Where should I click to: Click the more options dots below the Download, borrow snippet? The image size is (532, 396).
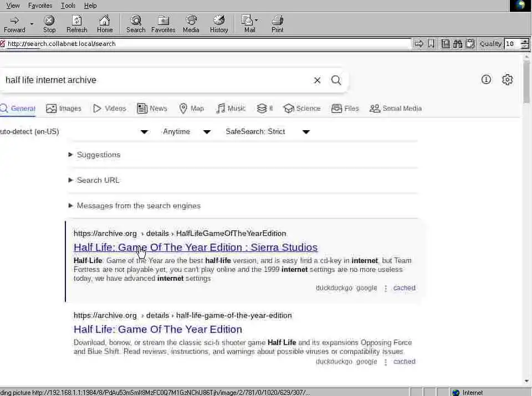point(386,362)
